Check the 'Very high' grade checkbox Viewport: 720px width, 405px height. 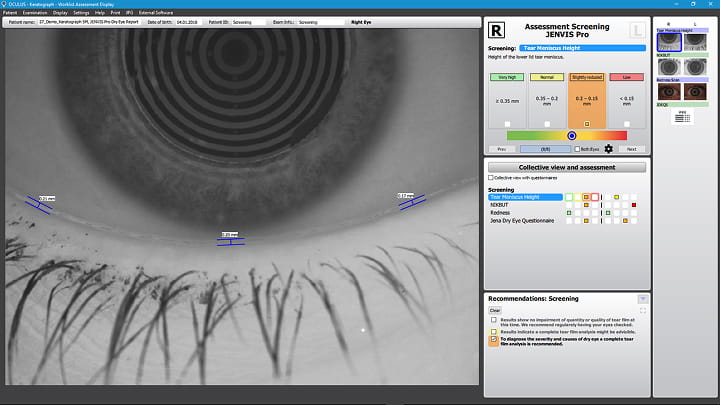pos(507,124)
